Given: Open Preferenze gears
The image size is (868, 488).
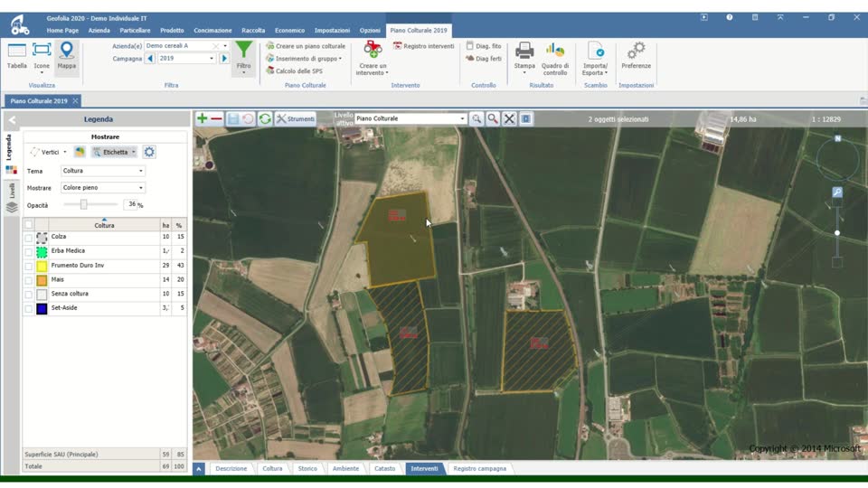Looking at the screenshot, I should click(636, 56).
